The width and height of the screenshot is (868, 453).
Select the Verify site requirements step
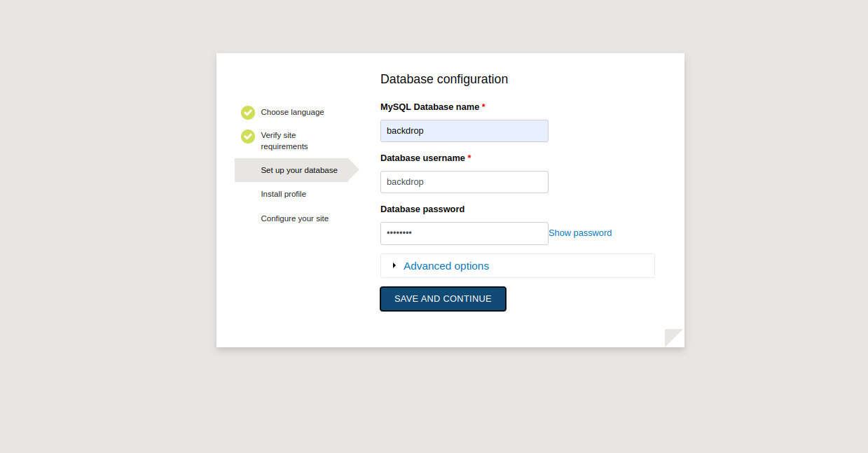click(284, 141)
